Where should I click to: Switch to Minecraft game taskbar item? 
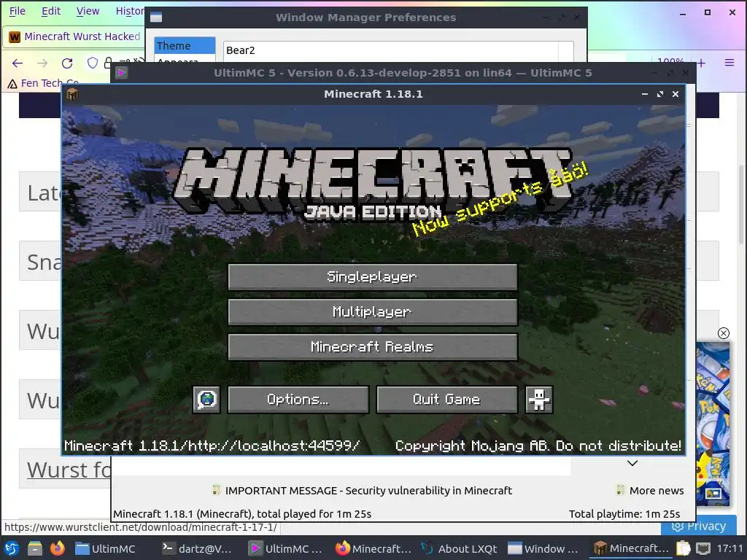click(x=631, y=549)
